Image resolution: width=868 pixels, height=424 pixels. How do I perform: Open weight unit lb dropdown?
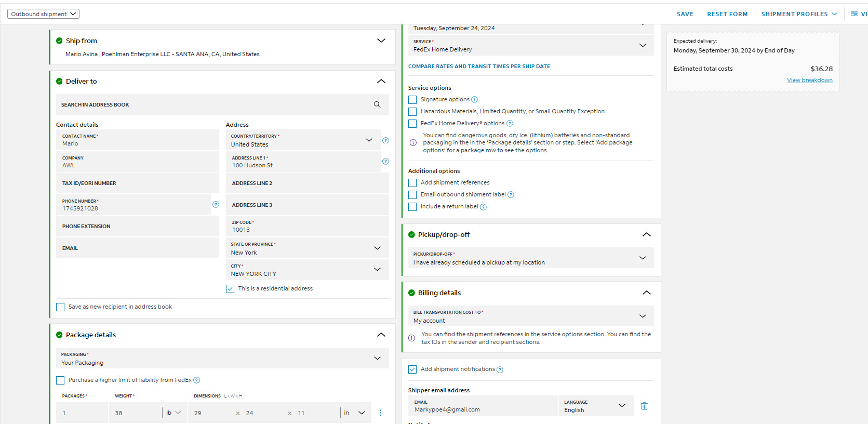coord(173,413)
